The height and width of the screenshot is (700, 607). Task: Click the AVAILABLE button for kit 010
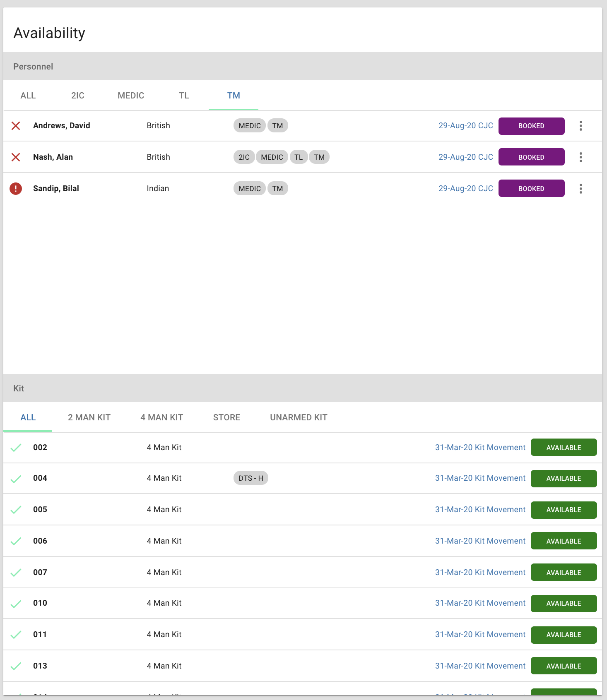pyautogui.click(x=564, y=604)
